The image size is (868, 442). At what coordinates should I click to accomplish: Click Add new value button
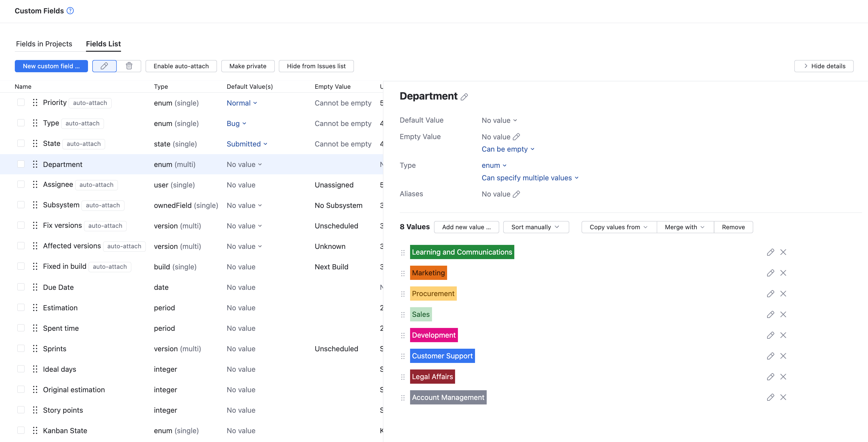click(467, 227)
